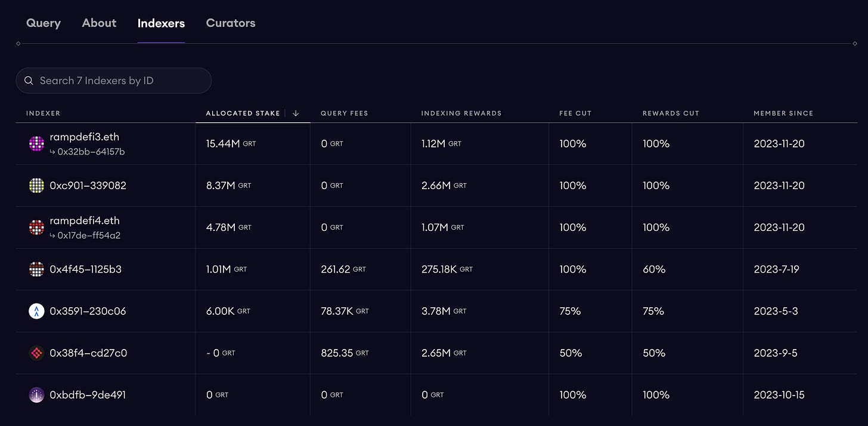Click the magnifier search icon
868x426 pixels.
[29, 81]
